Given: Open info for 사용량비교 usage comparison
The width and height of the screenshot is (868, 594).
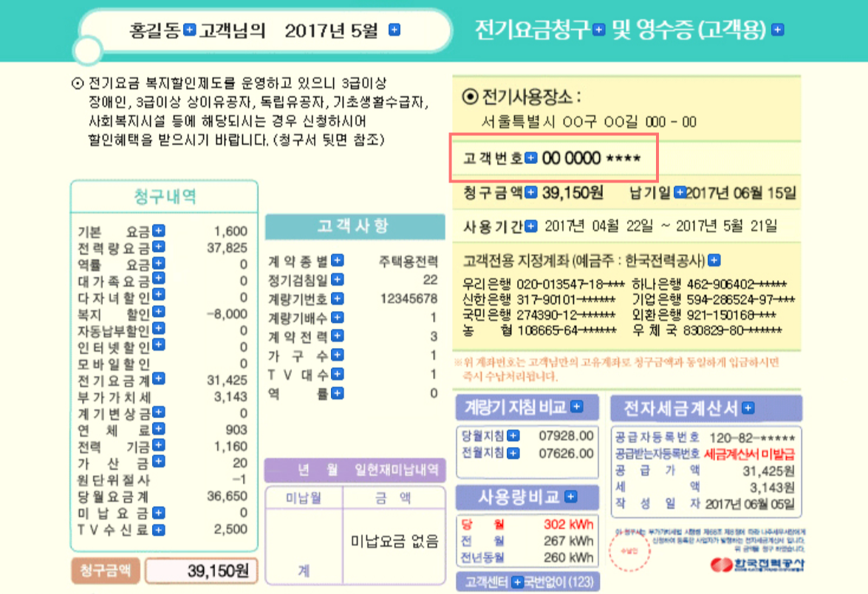Looking at the screenshot, I should pos(570,496).
